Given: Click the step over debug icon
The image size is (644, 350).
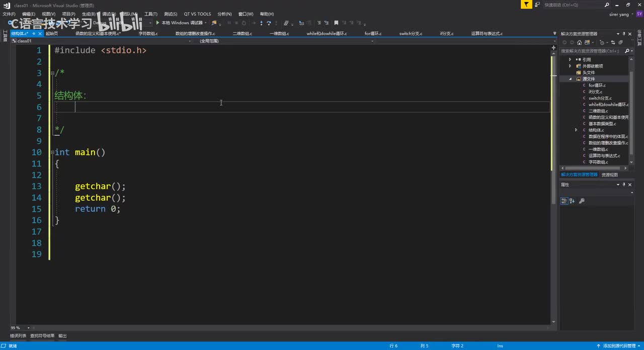Looking at the screenshot, I should point(269,23).
